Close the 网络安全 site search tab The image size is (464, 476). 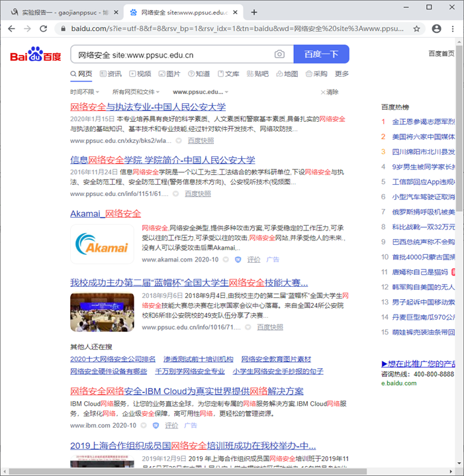[x=235, y=13]
